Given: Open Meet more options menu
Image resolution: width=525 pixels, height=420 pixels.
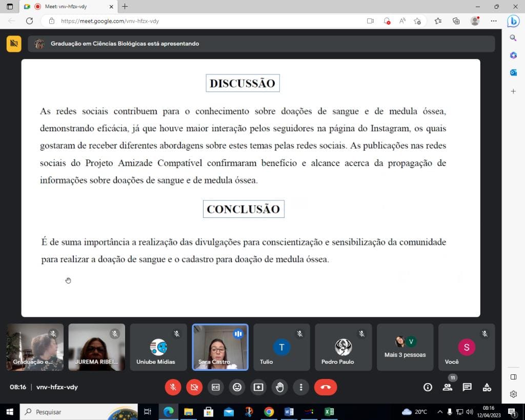Looking at the screenshot, I should (301, 387).
